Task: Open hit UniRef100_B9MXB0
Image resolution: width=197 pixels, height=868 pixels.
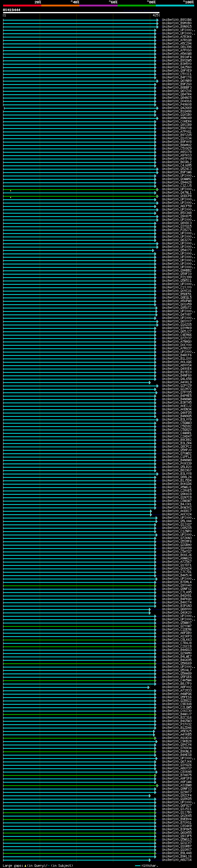Action: [x=177, y=23]
